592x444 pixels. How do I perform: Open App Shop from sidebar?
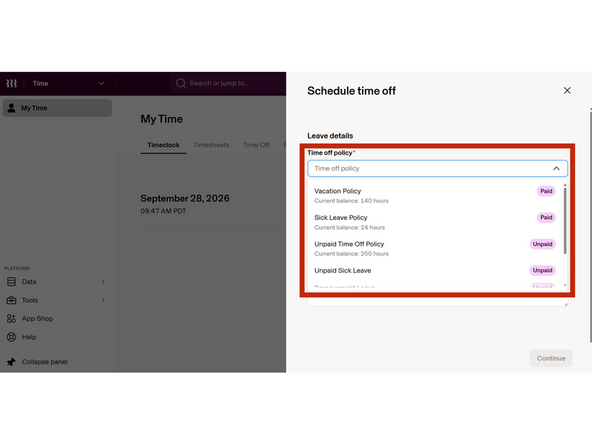(x=37, y=319)
